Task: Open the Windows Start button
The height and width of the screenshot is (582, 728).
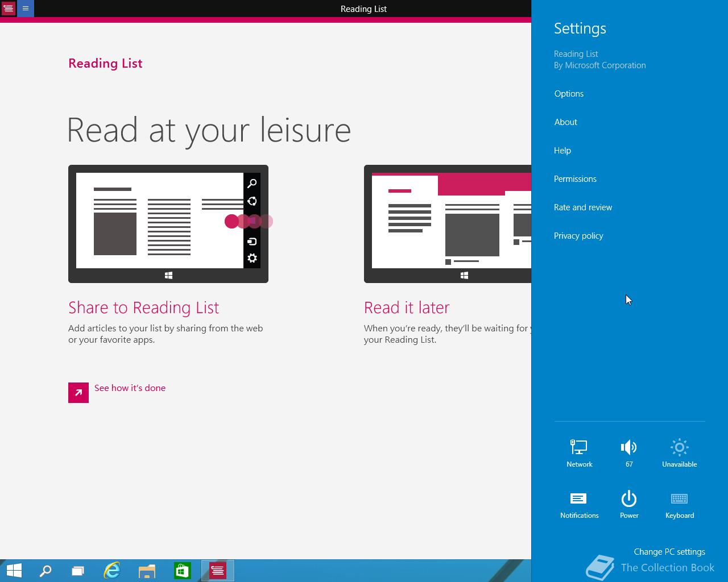Action: coord(14,571)
